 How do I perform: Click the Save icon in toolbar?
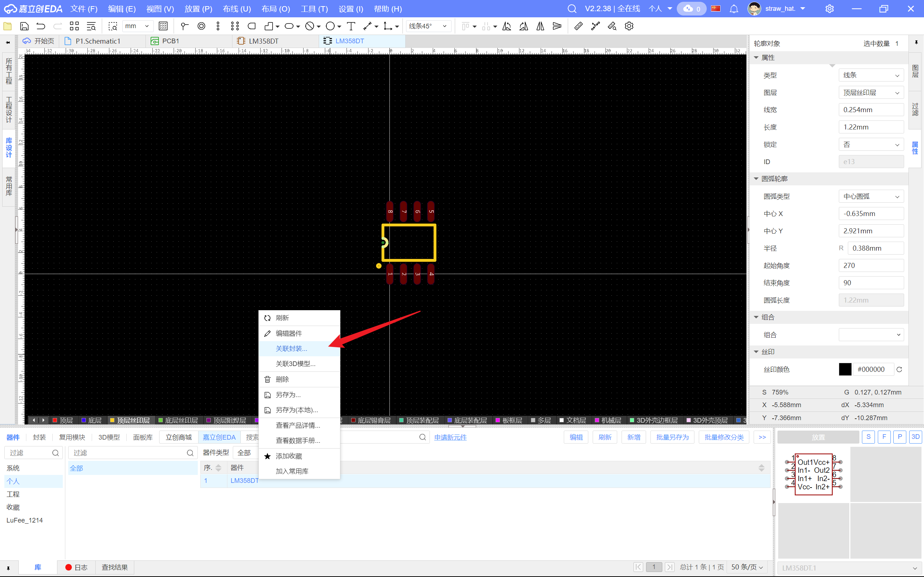click(25, 26)
